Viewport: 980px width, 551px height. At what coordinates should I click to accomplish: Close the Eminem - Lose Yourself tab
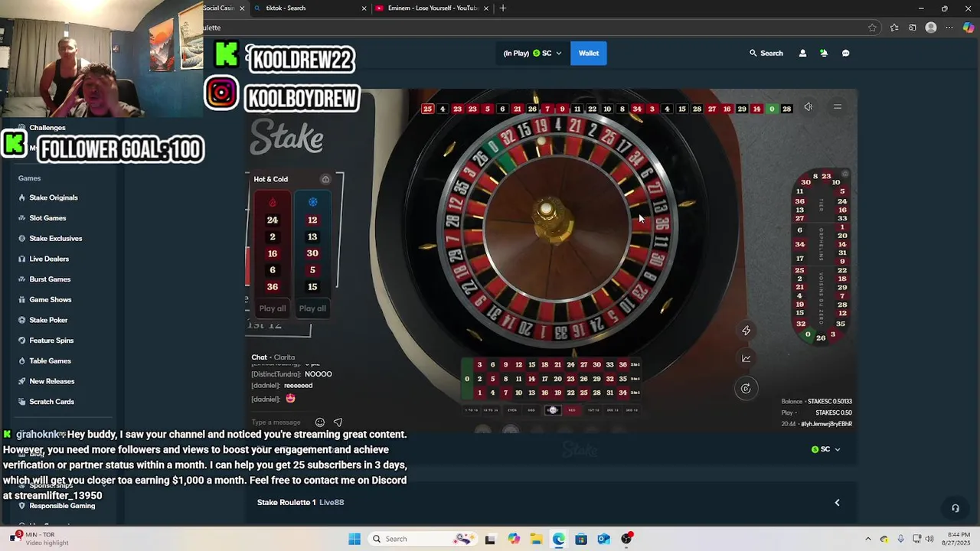click(x=487, y=8)
